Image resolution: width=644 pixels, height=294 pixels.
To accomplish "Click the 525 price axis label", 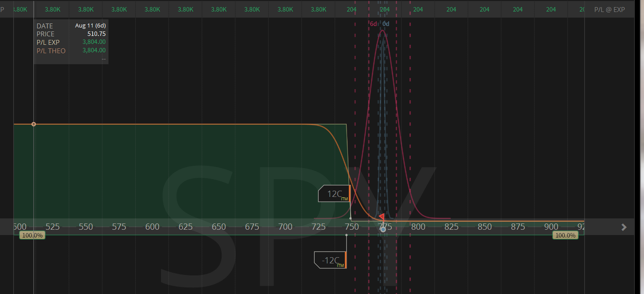I will point(52,227).
